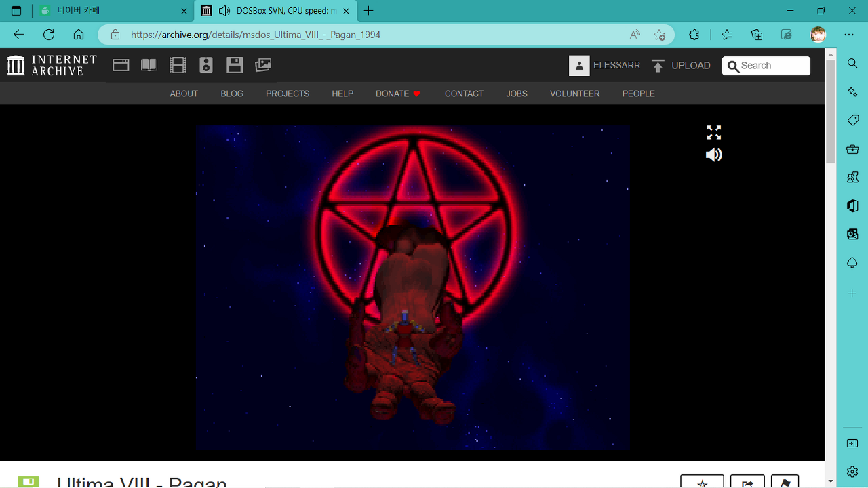View site information lock icon

pos(115,35)
